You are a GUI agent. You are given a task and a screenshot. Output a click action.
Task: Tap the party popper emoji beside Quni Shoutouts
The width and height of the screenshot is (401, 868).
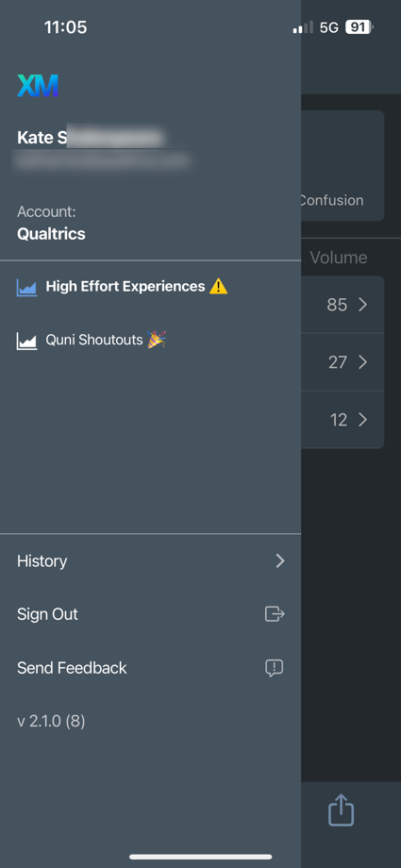click(x=157, y=340)
